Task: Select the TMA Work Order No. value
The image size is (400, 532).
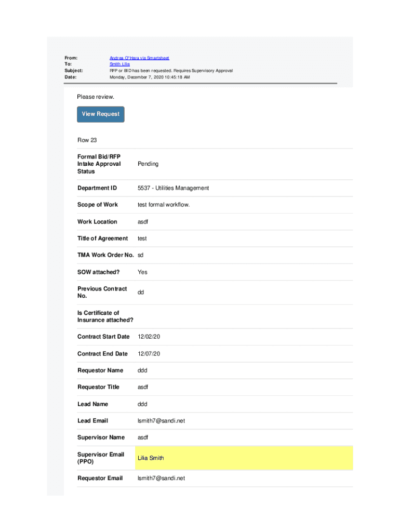Action: pyautogui.click(x=140, y=255)
